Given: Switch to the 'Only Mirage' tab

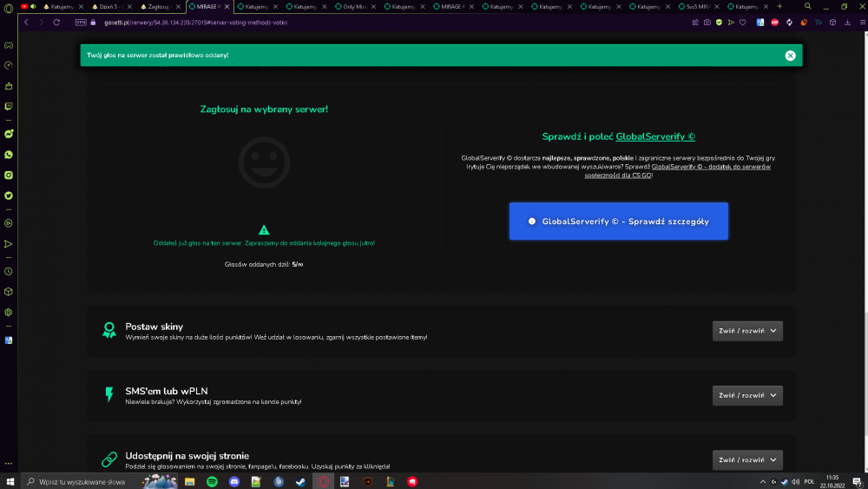Looking at the screenshot, I should tap(354, 7).
